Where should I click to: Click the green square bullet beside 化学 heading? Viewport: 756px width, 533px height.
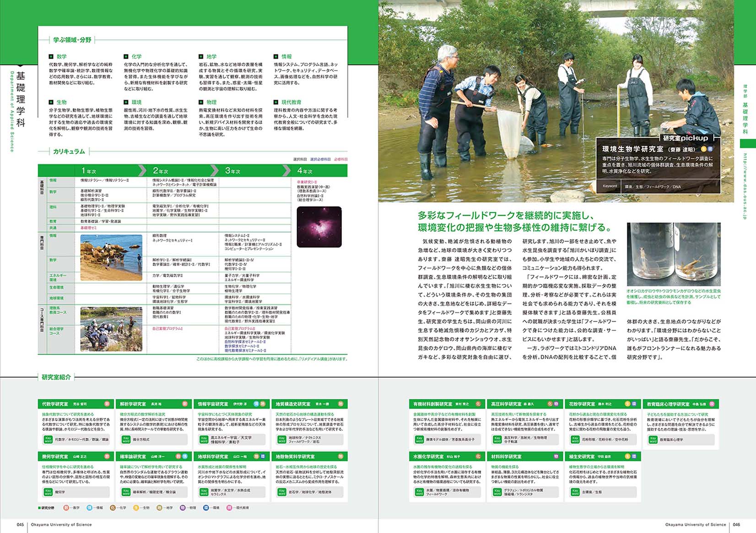(x=126, y=57)
